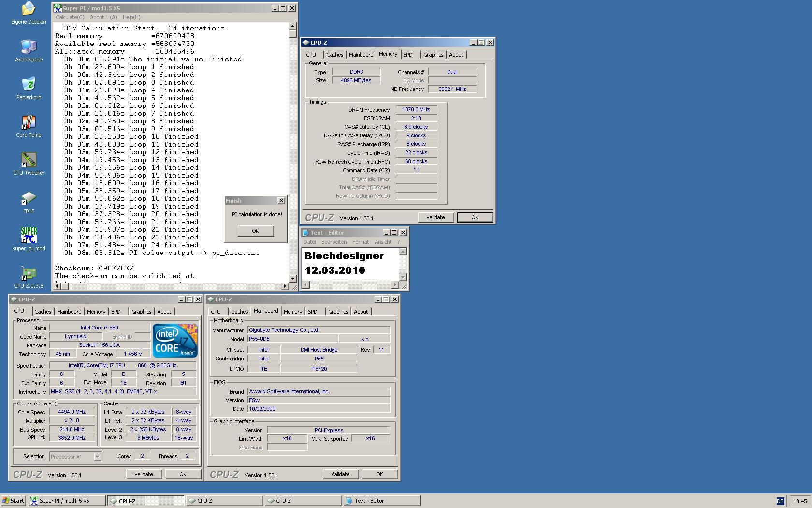Open the Caches tab in CPU tab CPU-Z window
The image size is (812, 508).
[x=43, y=312]
